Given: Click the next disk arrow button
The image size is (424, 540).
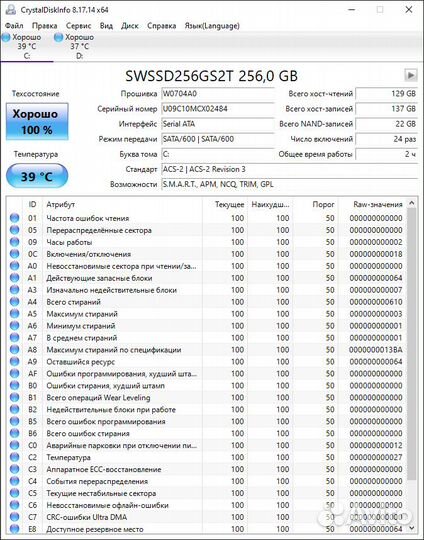Looking at the screenshot, I should tap(410, 75).
